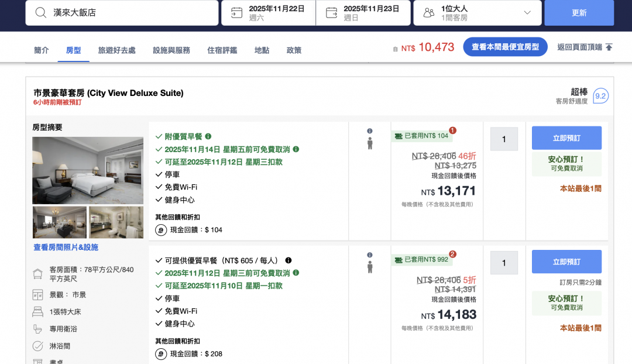Click the up arrow beside 返回頁面頂端

[x=609, y=47]
